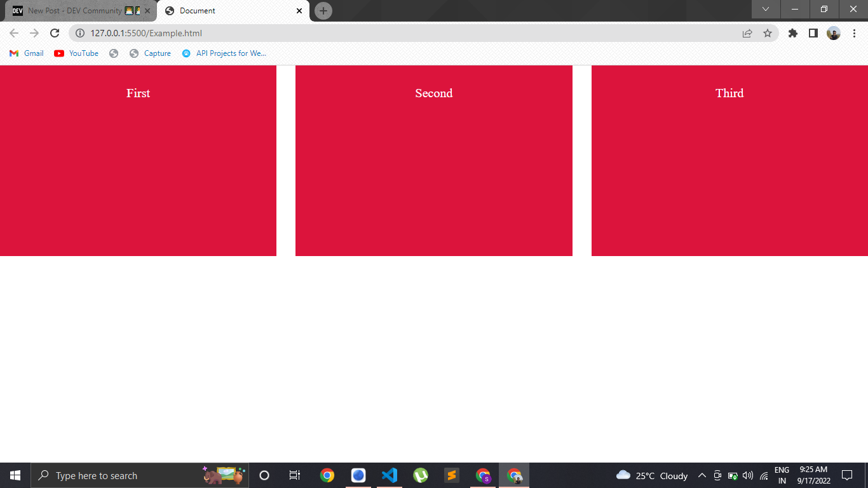The image size is (868, 488).
Task: Open the tab search dropdown arrow
Action: pyautogui.click(x=766, y=9)
